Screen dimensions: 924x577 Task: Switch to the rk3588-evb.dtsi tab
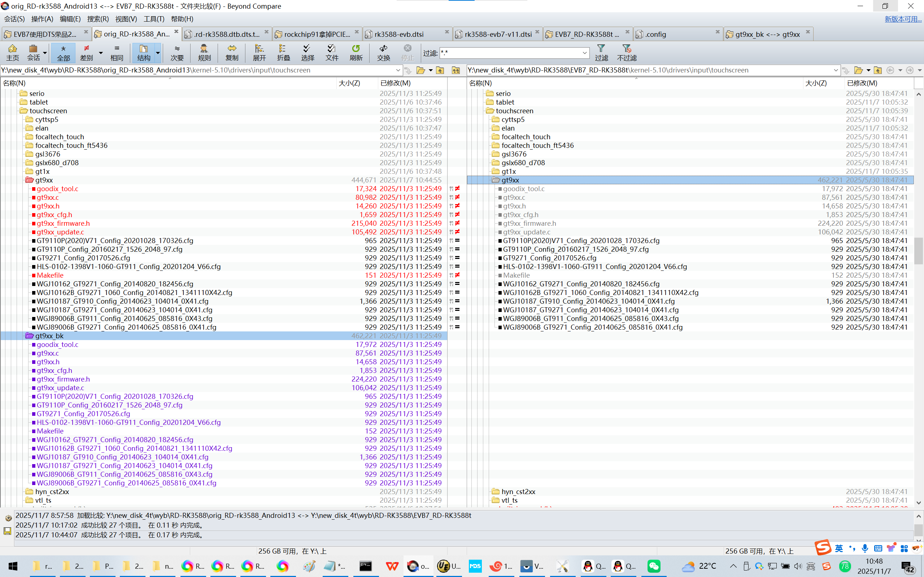[x=399, y=34]
